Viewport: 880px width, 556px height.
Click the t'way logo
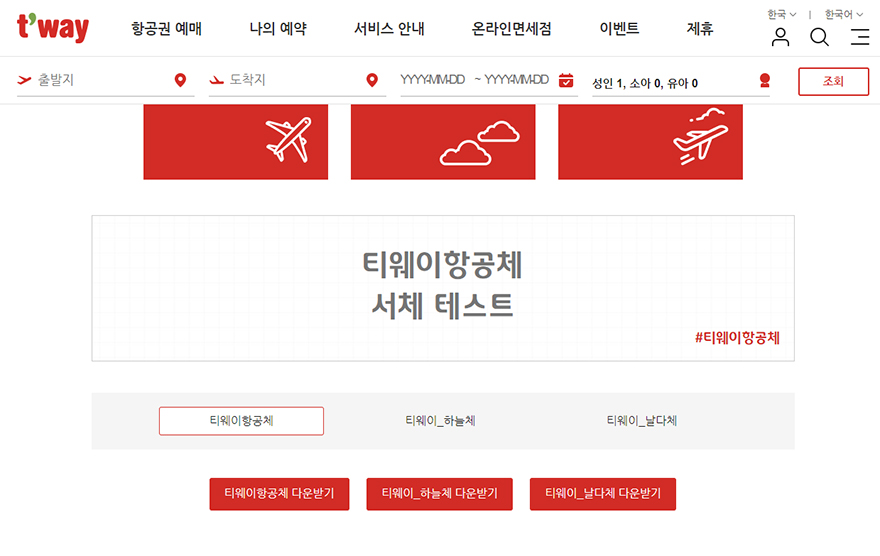(53, 27)
